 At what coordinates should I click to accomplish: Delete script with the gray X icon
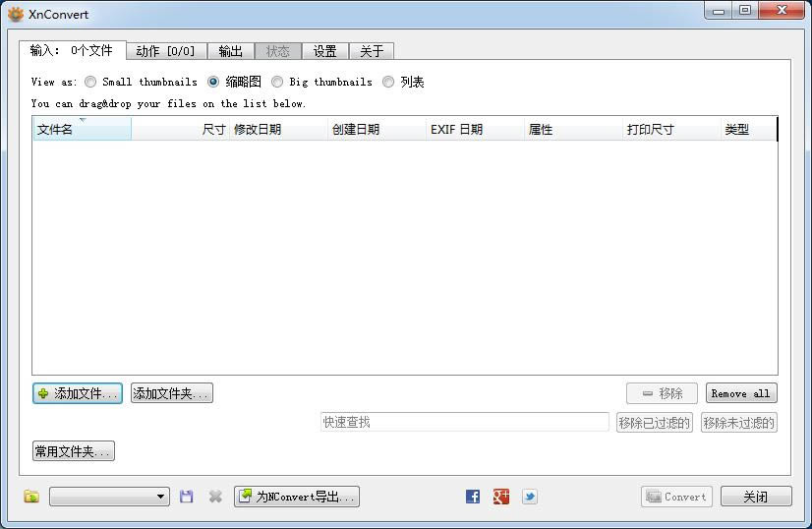pyautogui.click(x=215, y=497)
